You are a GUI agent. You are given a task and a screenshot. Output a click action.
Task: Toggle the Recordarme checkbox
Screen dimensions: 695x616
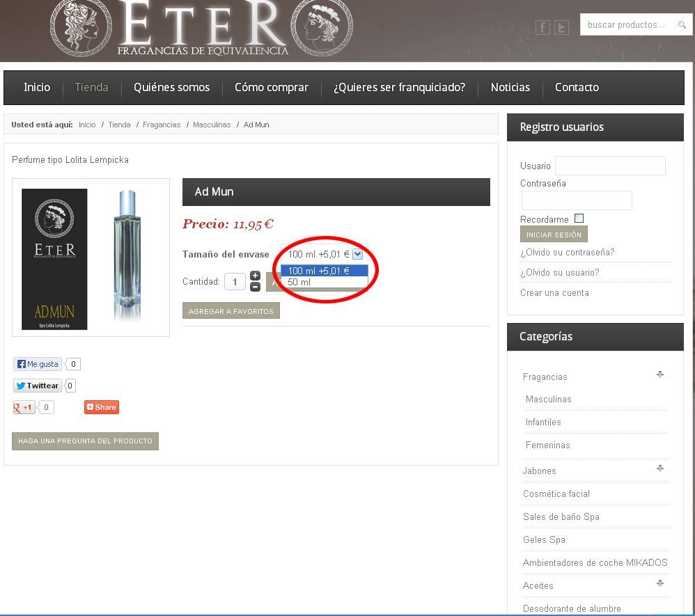point(579,219)
